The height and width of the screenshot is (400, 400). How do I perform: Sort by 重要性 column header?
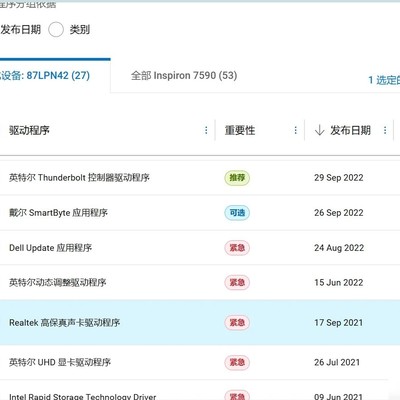coord(240,130)
